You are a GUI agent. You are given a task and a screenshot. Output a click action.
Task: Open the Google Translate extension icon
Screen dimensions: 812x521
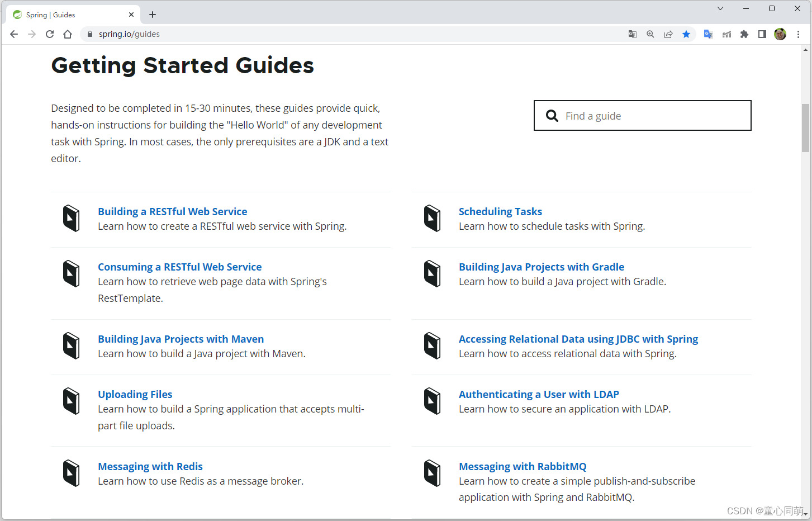[x=708, y=34]
